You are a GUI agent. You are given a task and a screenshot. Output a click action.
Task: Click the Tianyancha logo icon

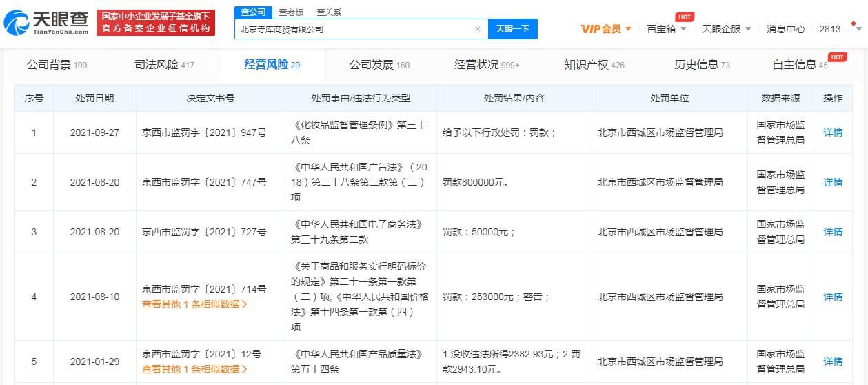(x=18, y=23)
